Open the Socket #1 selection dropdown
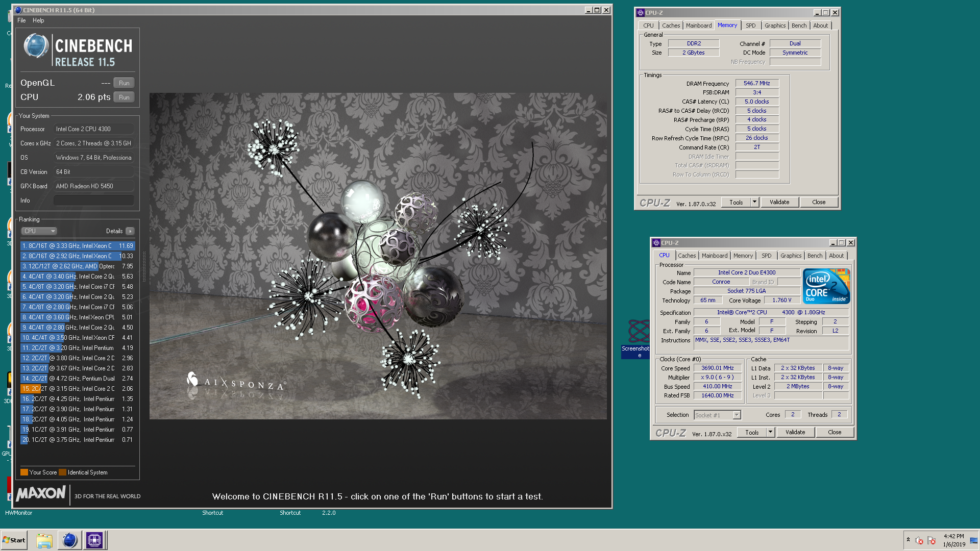This screenshot has width=980, height=551. click(717, 415)
